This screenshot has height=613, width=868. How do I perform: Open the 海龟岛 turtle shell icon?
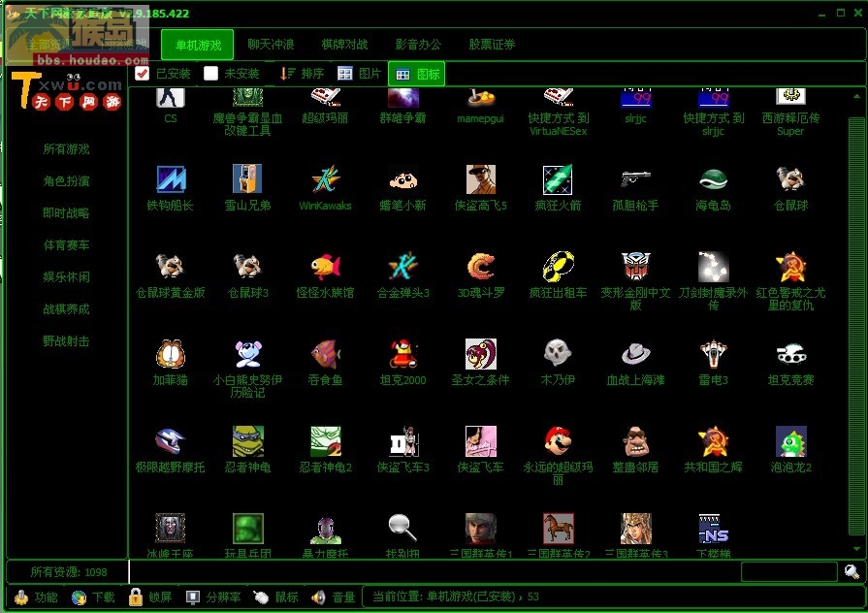(x=713, y=178)
